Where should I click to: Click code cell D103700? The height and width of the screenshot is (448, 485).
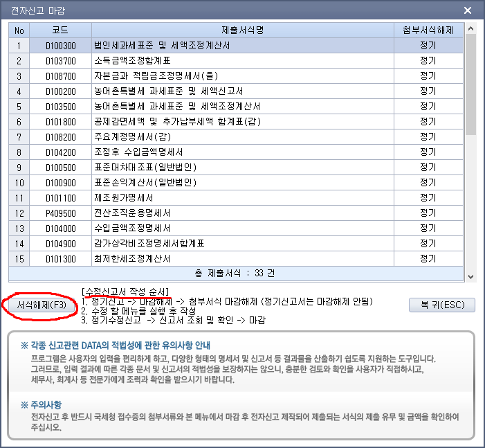[x=61, y=61]
